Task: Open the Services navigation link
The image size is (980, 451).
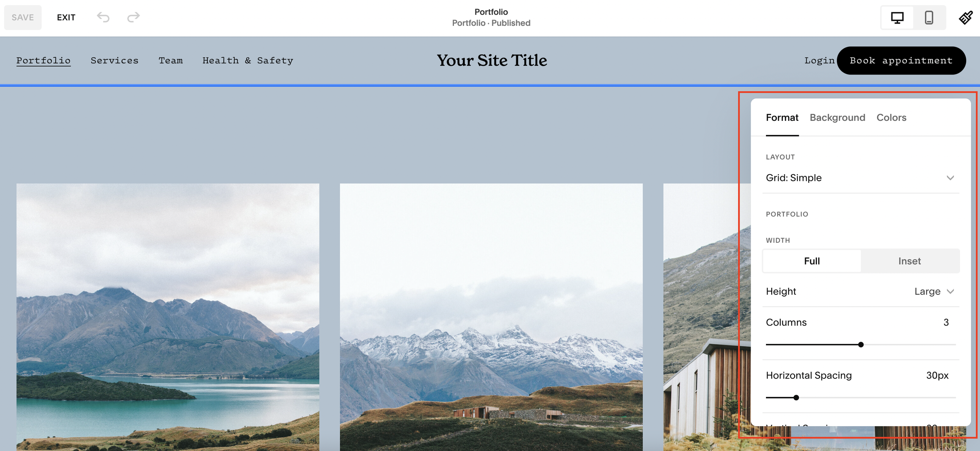Action: pos(114,60)
